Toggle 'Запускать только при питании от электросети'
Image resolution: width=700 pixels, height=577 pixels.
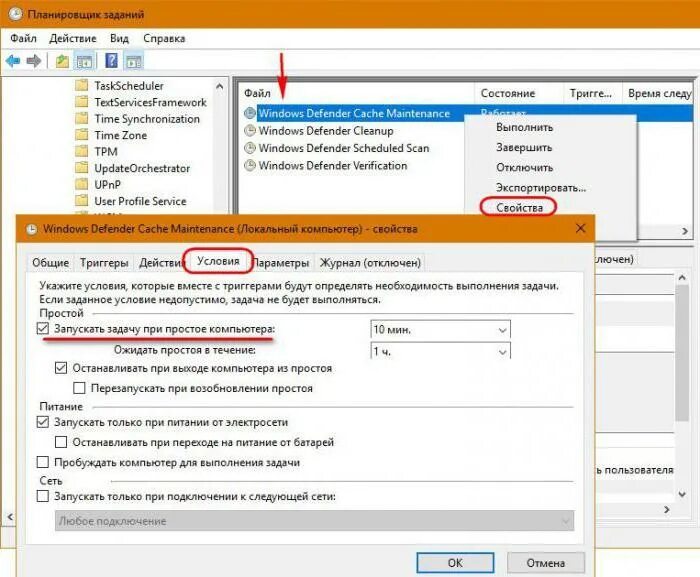click(x=42, y=422)
